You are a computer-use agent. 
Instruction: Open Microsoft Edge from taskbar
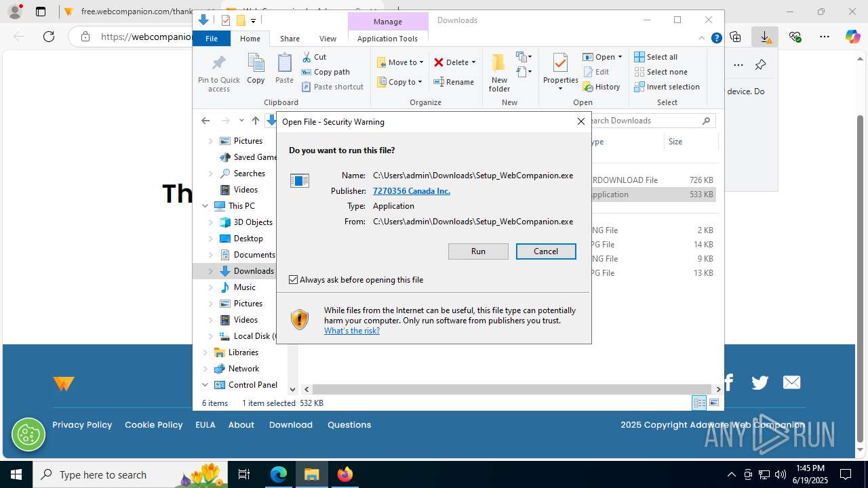pos(279,474)
